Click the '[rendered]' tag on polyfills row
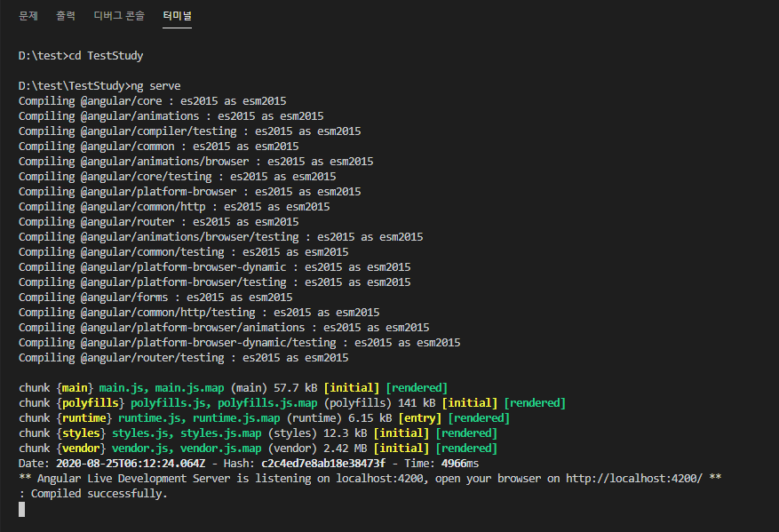 click(535, 403)
